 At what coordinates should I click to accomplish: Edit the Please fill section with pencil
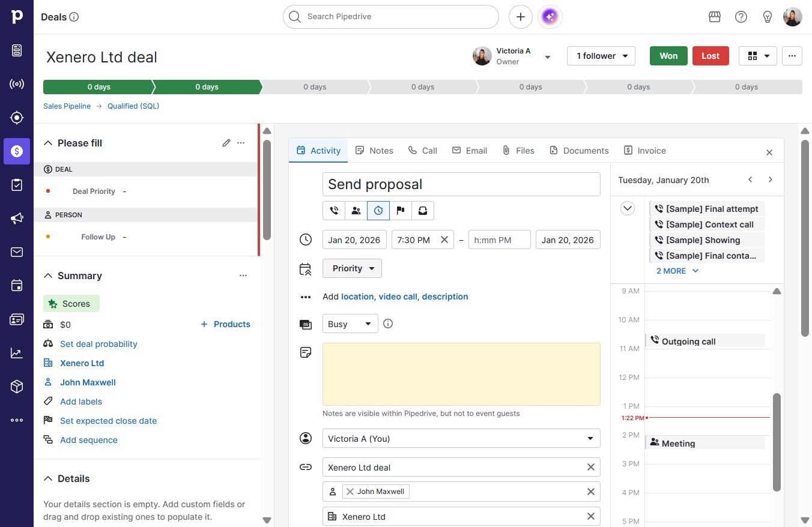click(226, 143)
